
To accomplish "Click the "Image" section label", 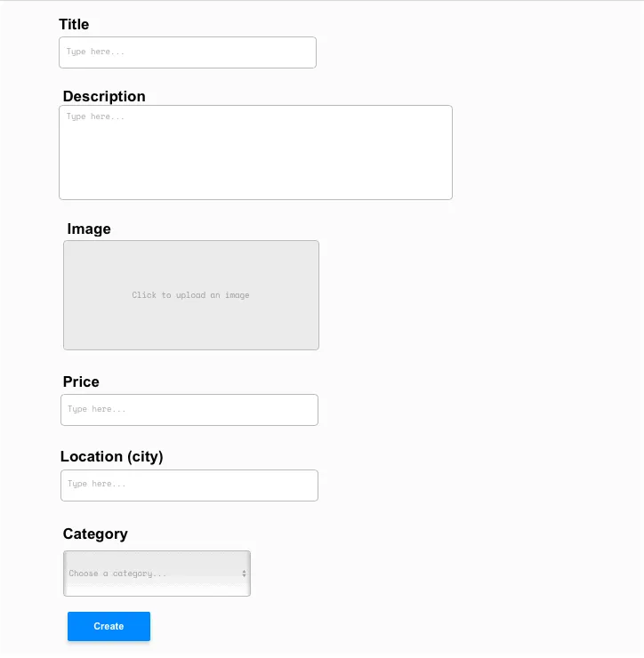I will [89, 229].
